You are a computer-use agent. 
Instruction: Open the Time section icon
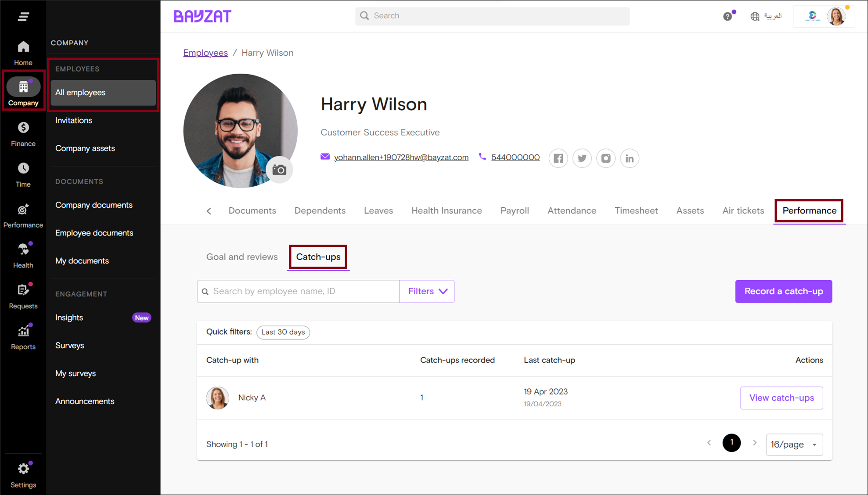23,168
